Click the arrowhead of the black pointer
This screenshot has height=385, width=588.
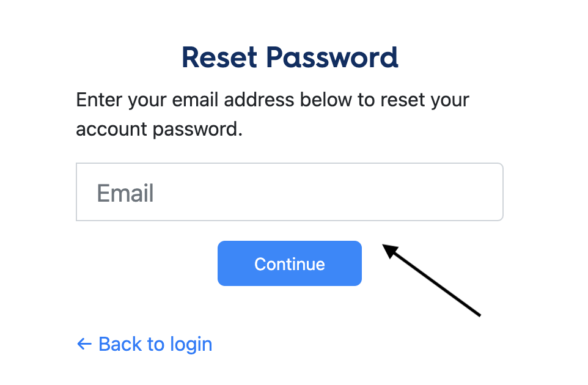coord(391,251)
